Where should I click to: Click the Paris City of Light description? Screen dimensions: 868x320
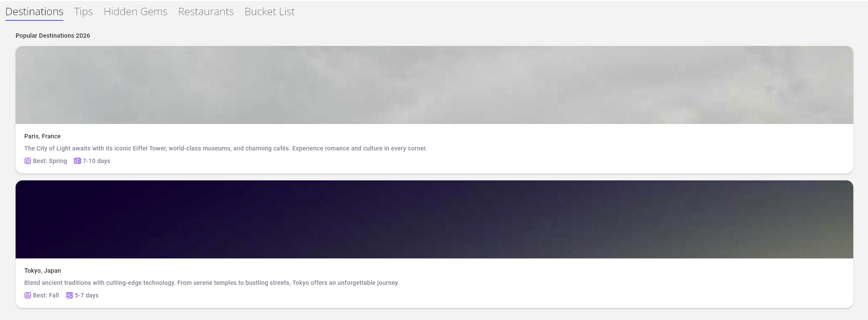coord(225,148)
